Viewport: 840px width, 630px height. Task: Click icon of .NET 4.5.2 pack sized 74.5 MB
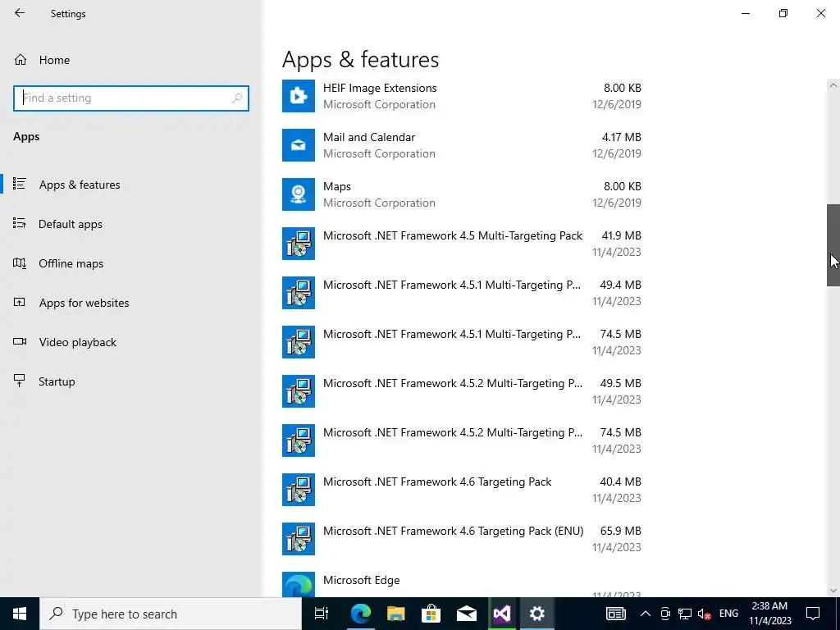(x=299, y=441)
